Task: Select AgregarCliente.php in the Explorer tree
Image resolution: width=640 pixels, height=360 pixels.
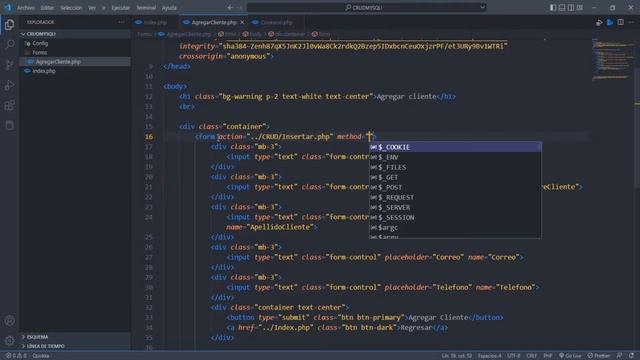Action: click(x=75, y=62)
